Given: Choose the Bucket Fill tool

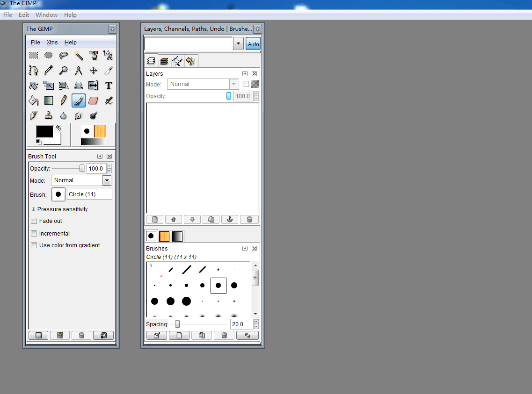Looking at the screenshot, I should (34, 100).
